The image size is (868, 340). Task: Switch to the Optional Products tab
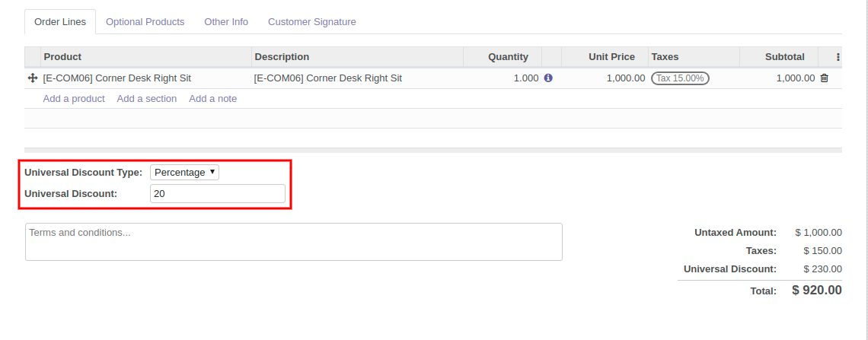[145, 22]
